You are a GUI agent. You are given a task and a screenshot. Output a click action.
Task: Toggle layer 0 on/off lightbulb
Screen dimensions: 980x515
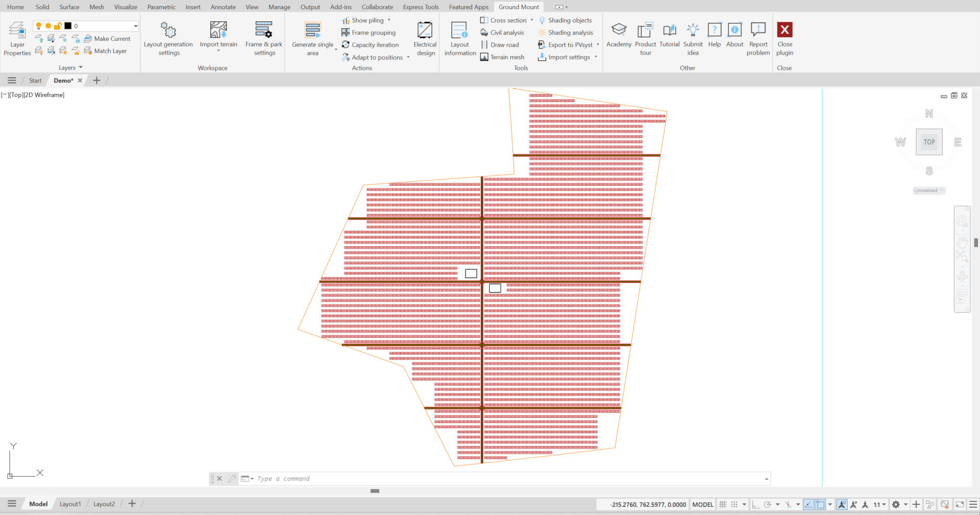tap(38, 26)
